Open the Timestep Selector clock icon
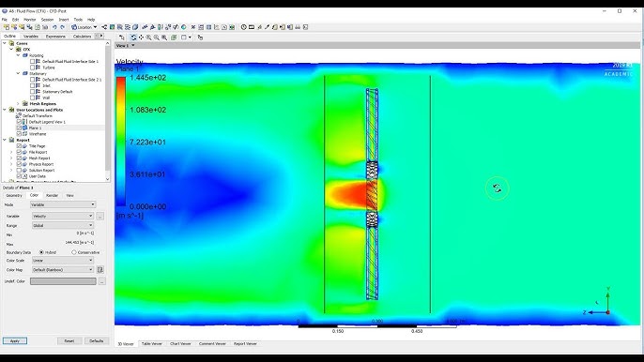Viewport: 644px width, 362px height. click(x=243, y=27)
